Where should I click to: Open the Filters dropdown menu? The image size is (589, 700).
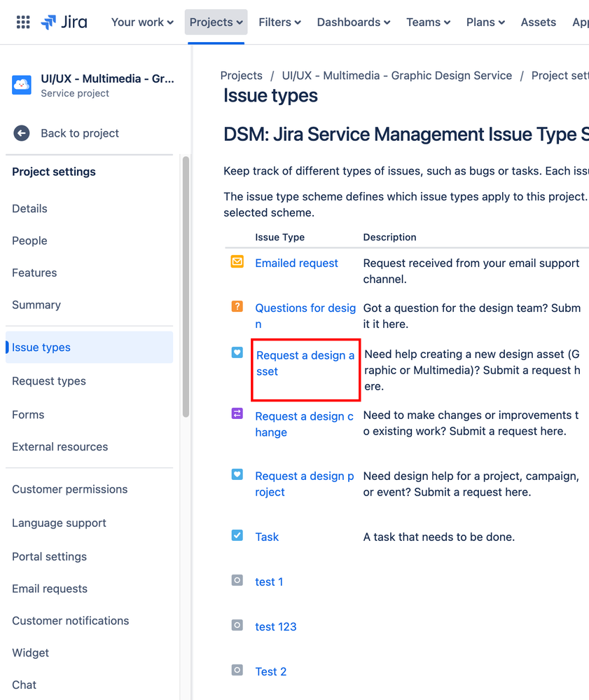[279, 22]
